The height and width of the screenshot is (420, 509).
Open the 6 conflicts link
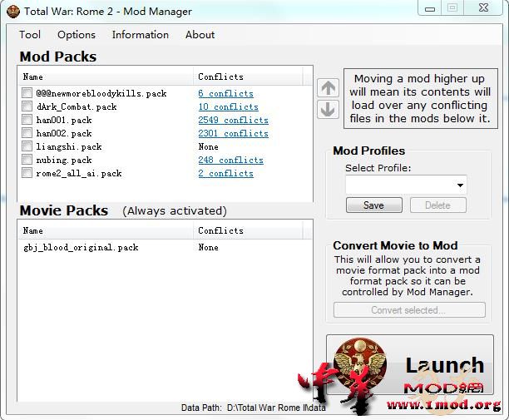pos(225,93)
